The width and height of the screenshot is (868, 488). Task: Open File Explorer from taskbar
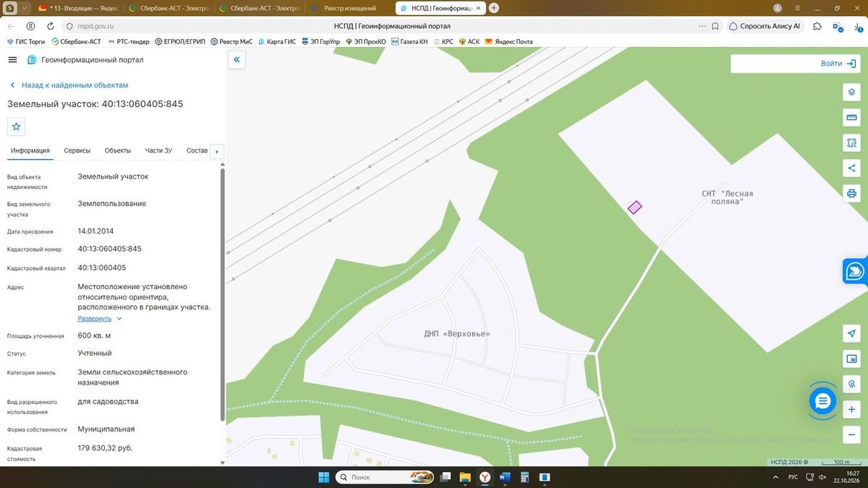point(465,477)
